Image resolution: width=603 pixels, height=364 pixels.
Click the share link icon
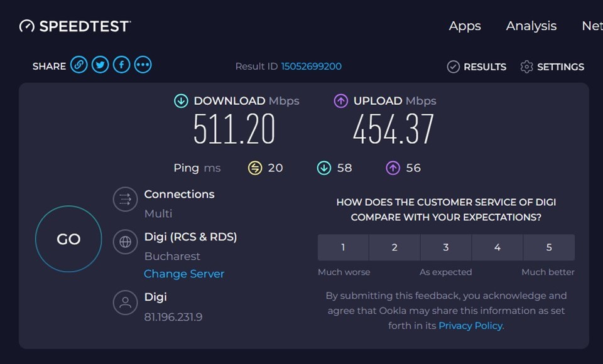(79, 65)
